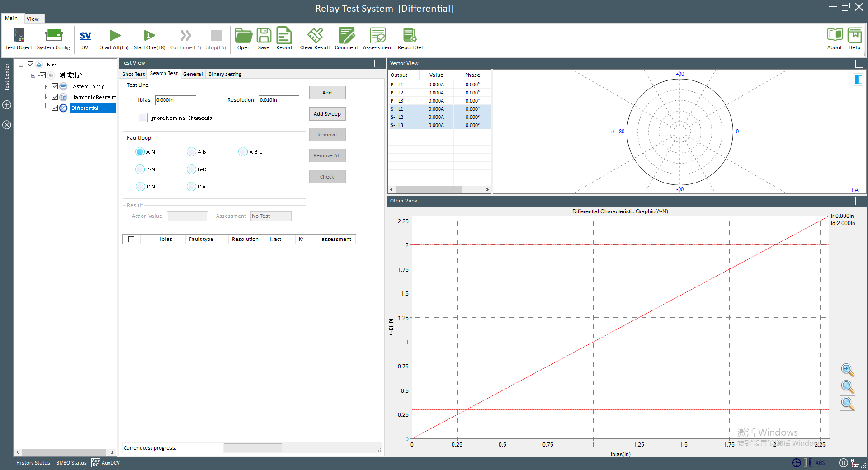The width and height of the screenshot is (868, 470).
Task: Click the zoom in magnifier on graph
Action: [x=847, y=370]
